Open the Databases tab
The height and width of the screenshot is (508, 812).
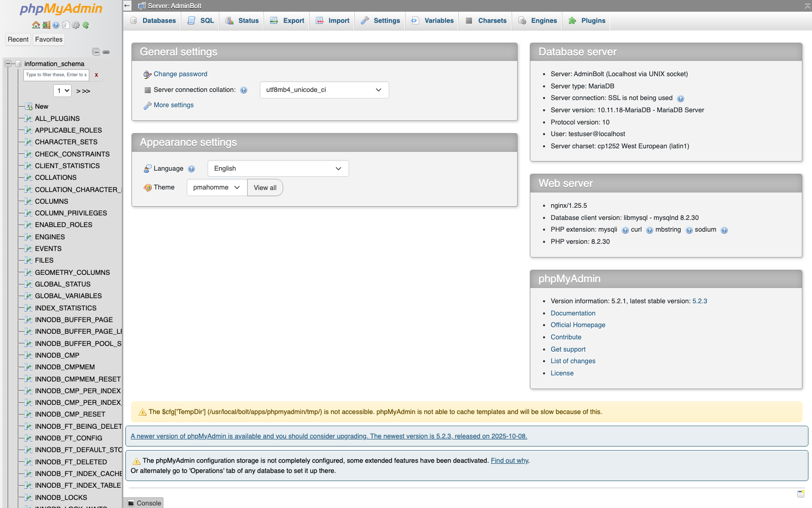click(153, 21)
